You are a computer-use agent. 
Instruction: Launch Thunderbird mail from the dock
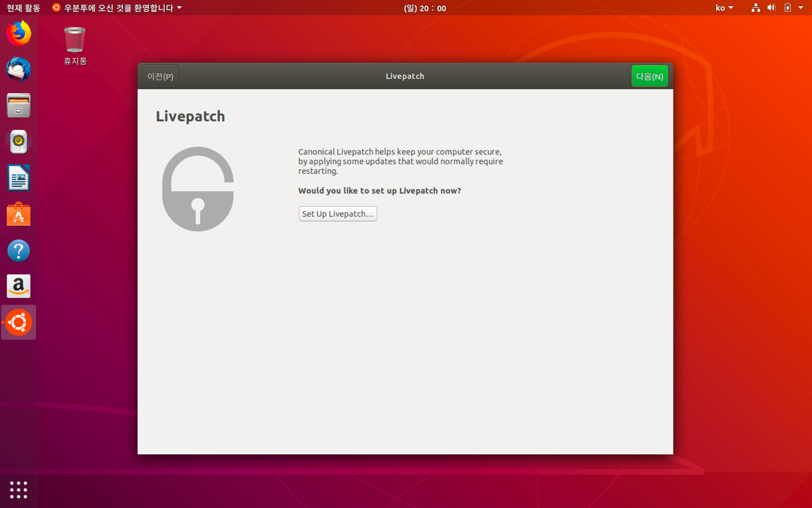[x=19, y=69]
